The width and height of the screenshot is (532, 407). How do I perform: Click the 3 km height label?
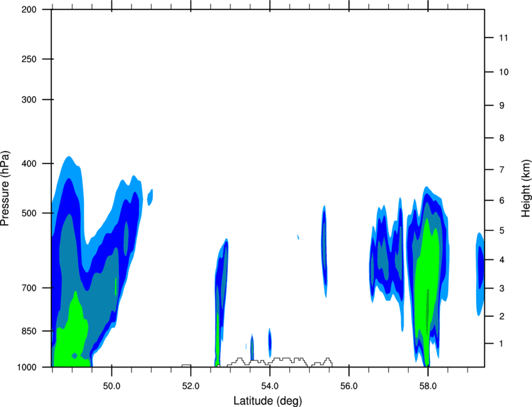point(502,289)
